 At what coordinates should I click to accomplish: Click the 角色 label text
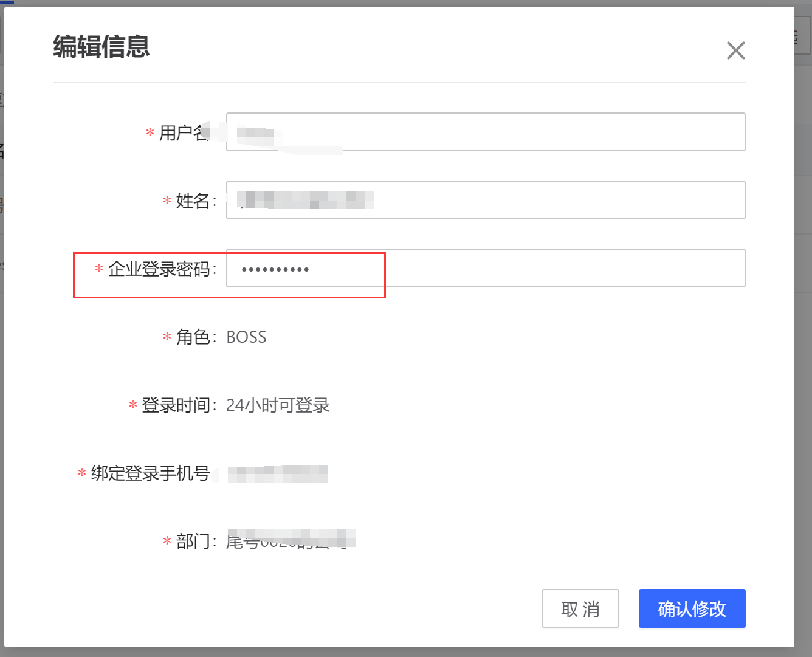(x=195, y=337)
